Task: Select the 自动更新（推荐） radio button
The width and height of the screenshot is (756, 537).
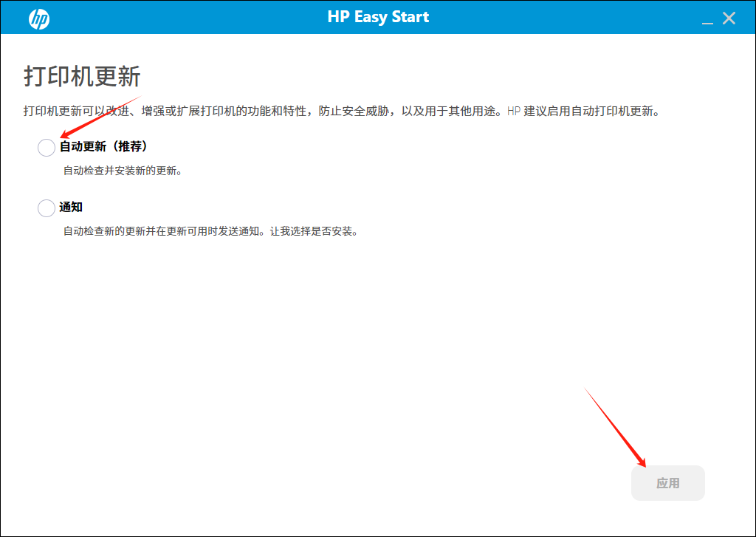Action: (47, 147)
